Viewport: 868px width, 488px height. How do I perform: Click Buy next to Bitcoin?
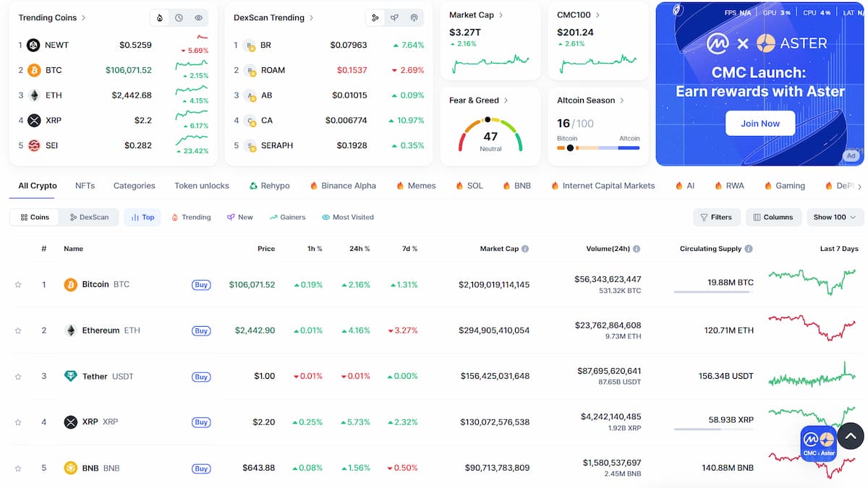point(201,285)
